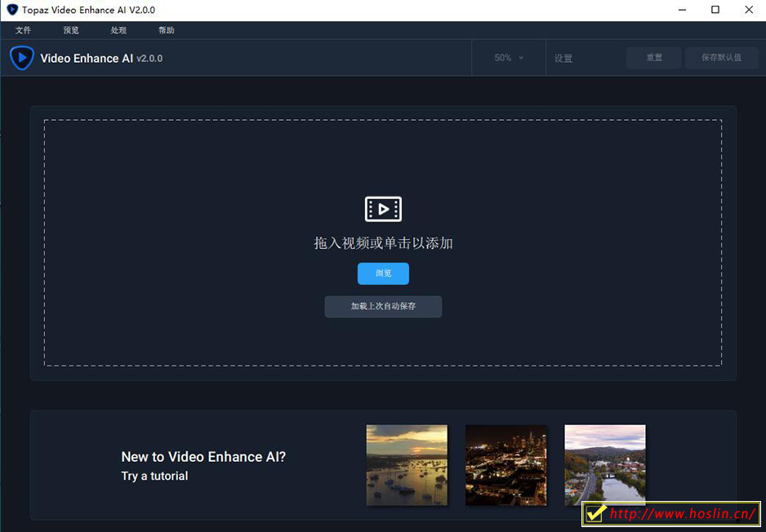The height and width of the screenshot is (532, 766).
Task: Click the film strip video icon
Action: coord(384,209)
